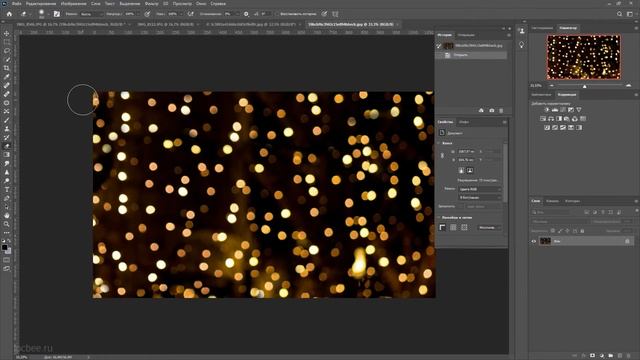Set canvas to portrait orientation

pos(461,171)
